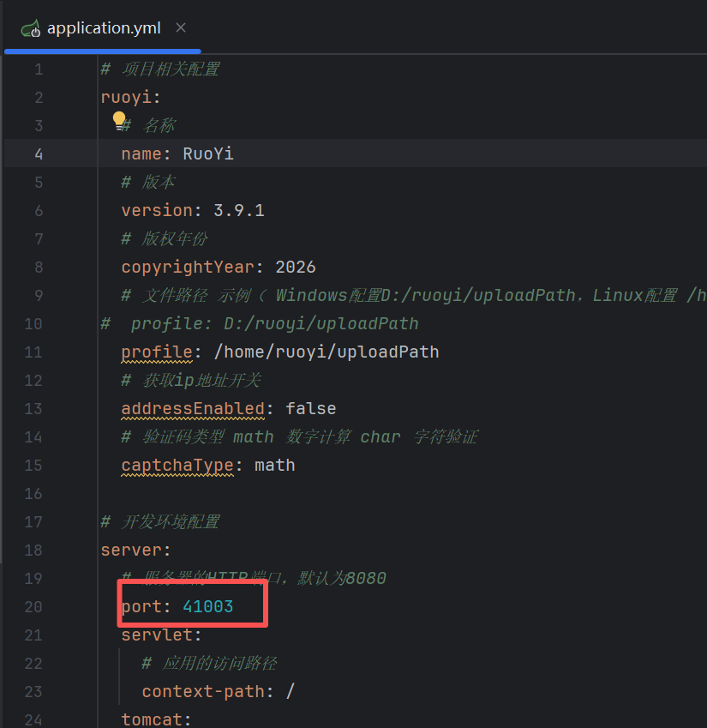707x728 pixels.
Task: Click the 'captchaType' key
Action: (x=177, y=466)
